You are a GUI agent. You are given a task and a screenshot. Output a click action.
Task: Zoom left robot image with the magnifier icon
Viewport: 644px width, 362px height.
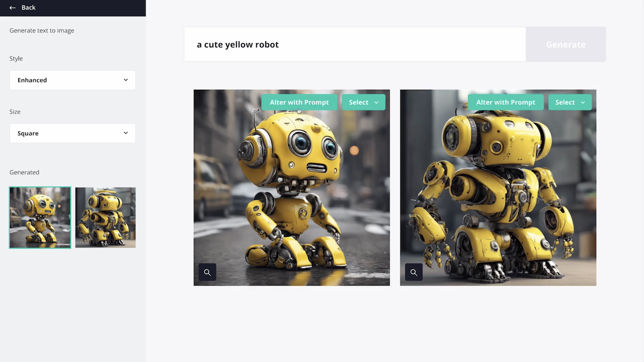207,272
